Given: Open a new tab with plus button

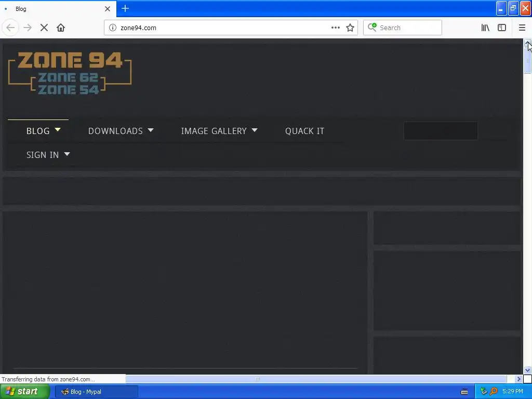Looking at the screenshot, I should pyautogui.click(x=125, y=8).
